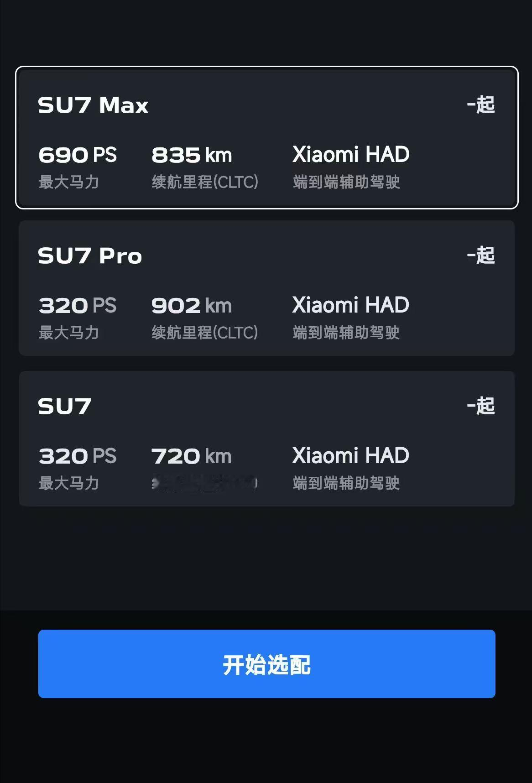The image size is (532, 783).
Task: Click the SU7 Pro title text
Action: coord(90,256)
